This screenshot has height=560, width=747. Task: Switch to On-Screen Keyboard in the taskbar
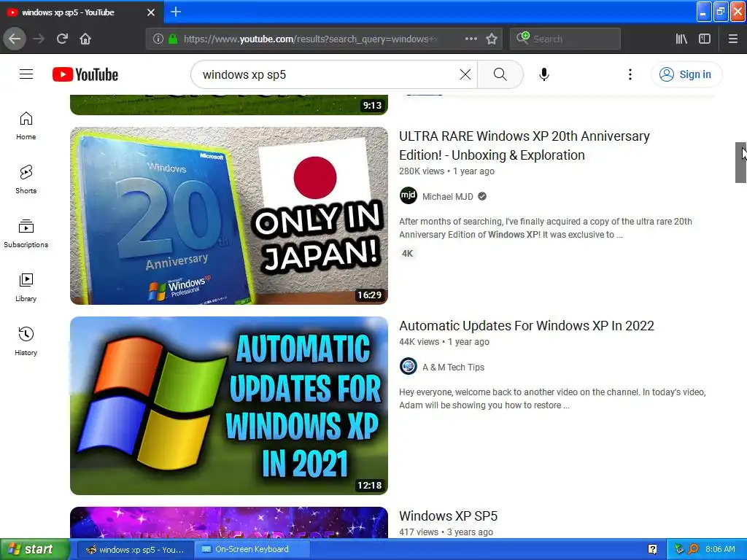(x=252, y=550)
